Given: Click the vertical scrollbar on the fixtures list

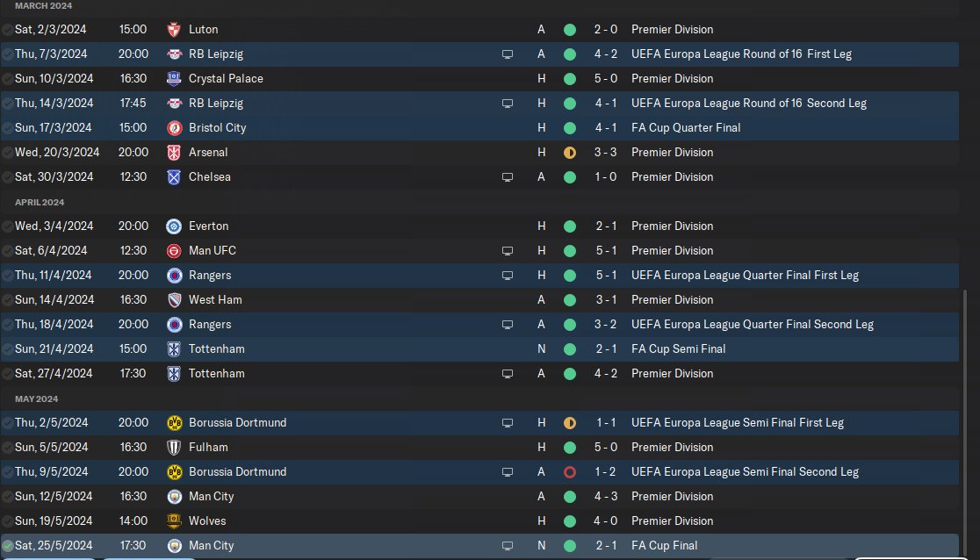Looking at the screenshot, I should point(964,421).
